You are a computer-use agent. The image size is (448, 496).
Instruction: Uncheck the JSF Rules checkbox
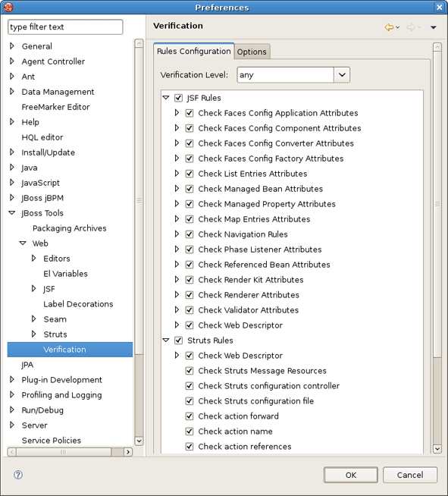tap(179, 98)
